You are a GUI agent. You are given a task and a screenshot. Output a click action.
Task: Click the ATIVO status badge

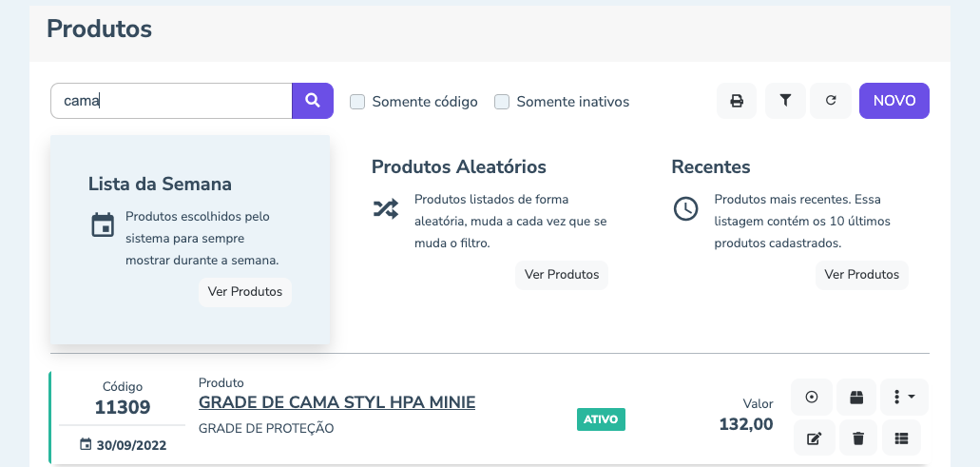[601, 419]
